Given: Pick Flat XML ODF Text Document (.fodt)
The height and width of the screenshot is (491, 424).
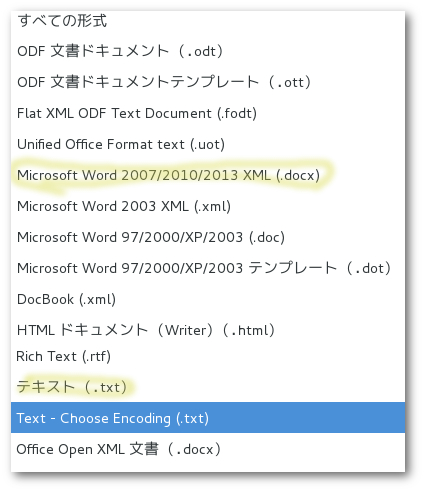Looking at the screenshot, I should pos(208,113).
